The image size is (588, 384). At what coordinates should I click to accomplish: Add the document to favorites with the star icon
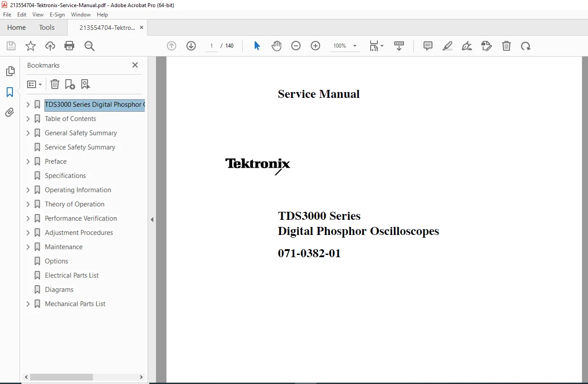31,46
